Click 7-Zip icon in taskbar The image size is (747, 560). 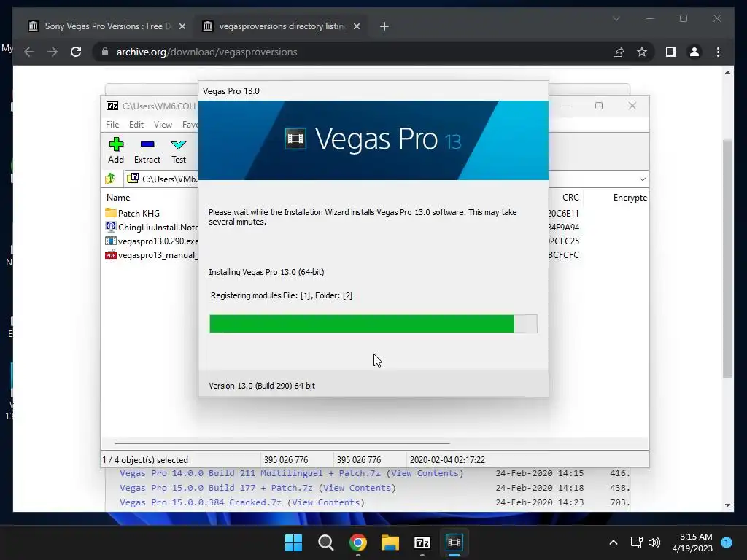pyautogui.click(x=422, y=542)
